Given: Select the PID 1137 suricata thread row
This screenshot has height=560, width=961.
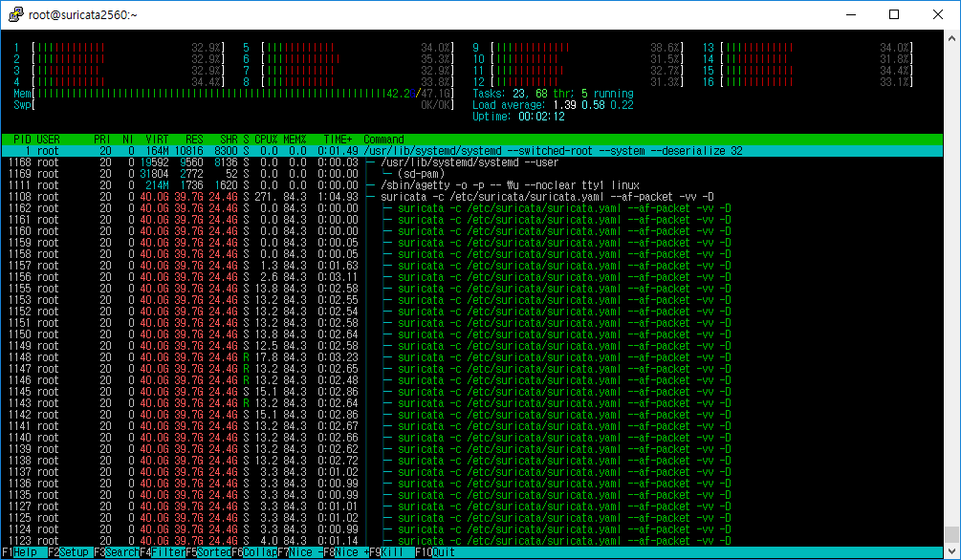Looking at the screenshot, I should pyautogui.click(x=472, y=472).
